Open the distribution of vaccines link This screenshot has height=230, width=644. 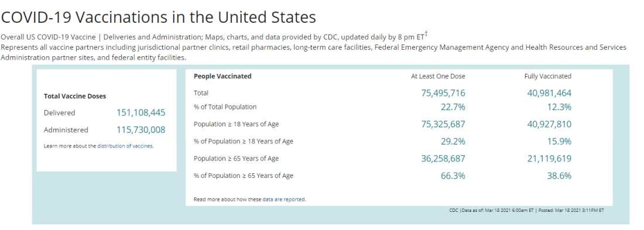(x=125, y=146)
